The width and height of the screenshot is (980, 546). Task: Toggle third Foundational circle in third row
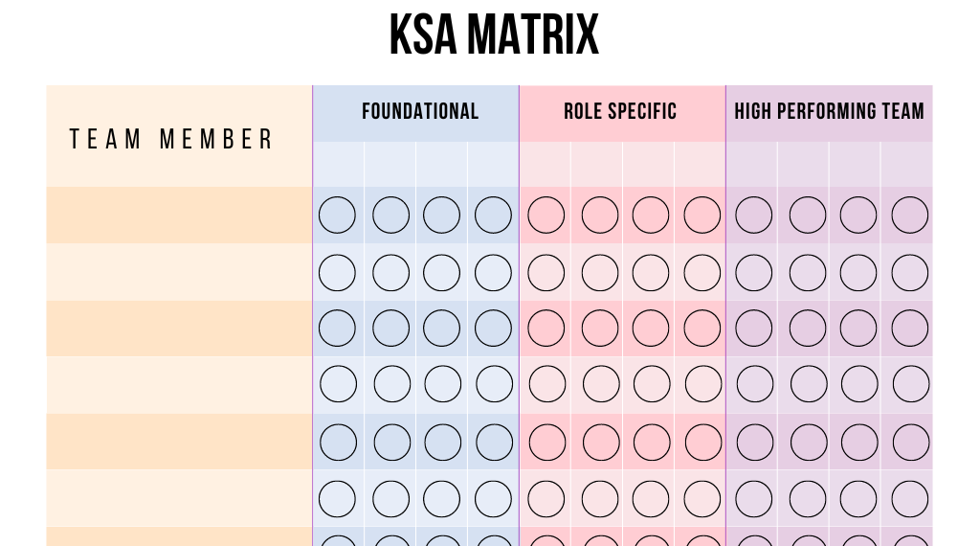(442, 328)
